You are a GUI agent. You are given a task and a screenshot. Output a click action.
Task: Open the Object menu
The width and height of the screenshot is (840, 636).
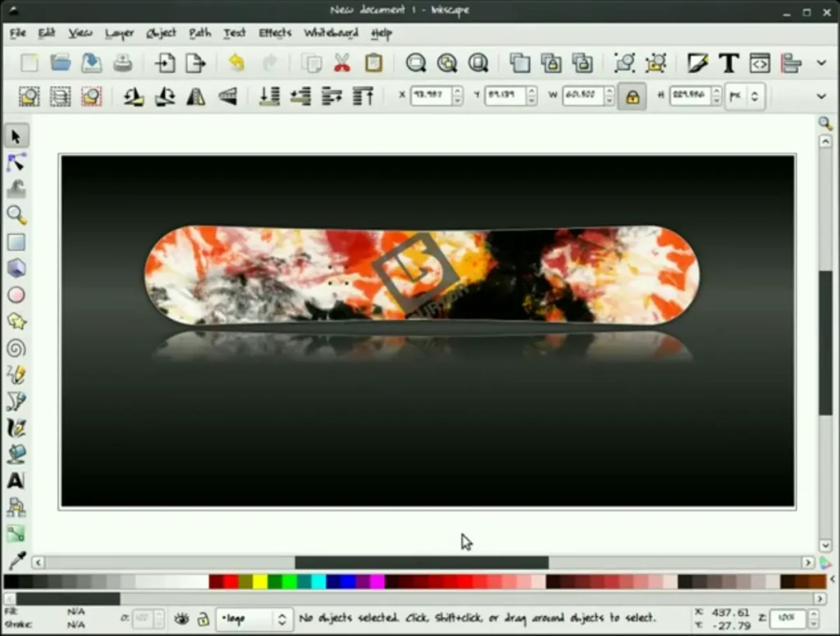(x=161, y=33)
